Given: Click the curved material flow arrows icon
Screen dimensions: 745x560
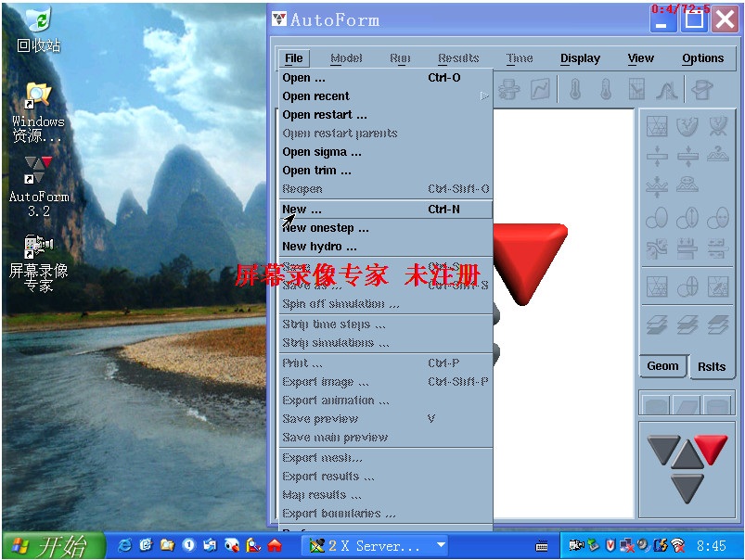Looking at the screenshot, I should [x=657, y=248].
